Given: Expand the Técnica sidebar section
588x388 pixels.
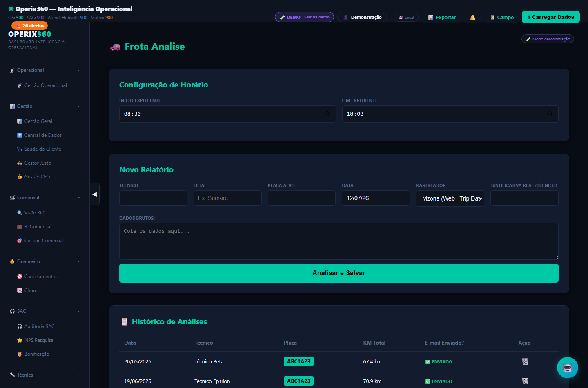Looking at the screenshot, I should click(x=45, y=375).
